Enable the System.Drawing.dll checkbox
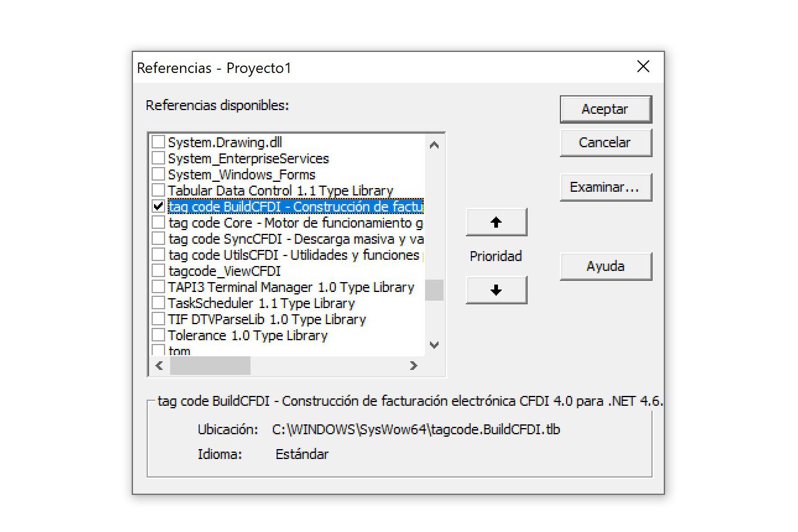Screen dimensions: 798x532 tap(158, 142)
